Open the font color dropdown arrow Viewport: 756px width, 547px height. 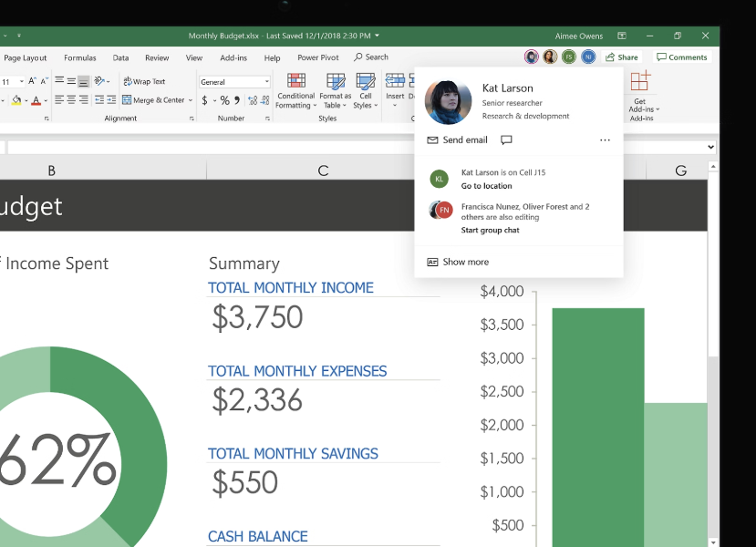[46, 100]
